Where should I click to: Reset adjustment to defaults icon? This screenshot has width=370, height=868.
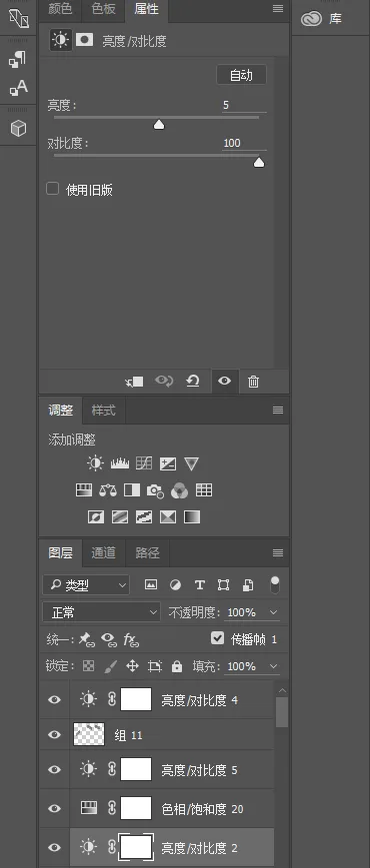pos(193,381)
